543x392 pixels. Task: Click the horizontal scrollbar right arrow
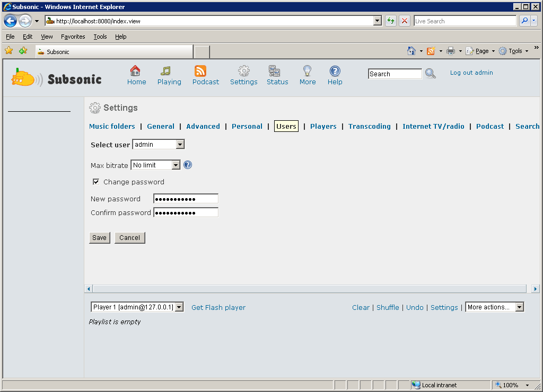point(536,289)
